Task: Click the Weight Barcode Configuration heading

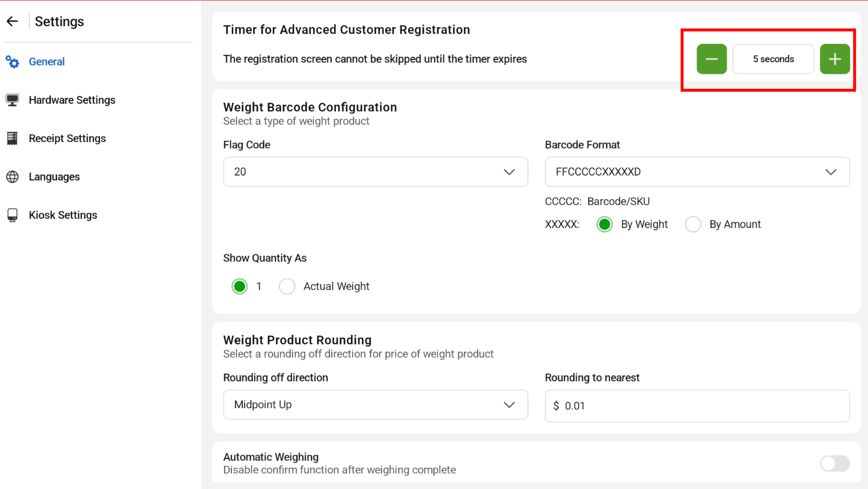Action: click(x=310, y=107)
